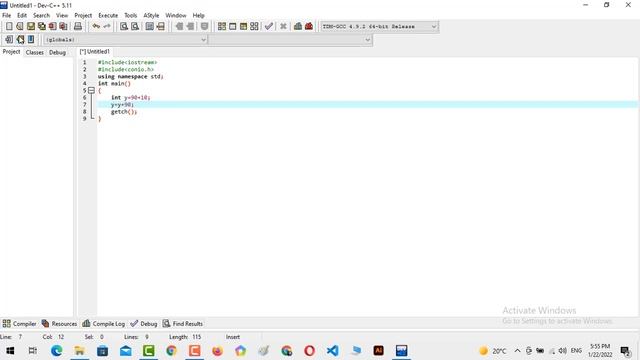The width and height of the screenshot is (640, 360).
Task: Collapse the code fold at line 5
Action: (x=91, y=91)
